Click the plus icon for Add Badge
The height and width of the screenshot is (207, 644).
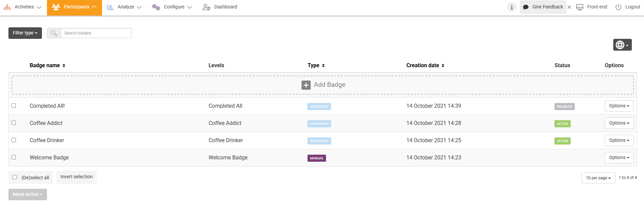pos(306,85)
